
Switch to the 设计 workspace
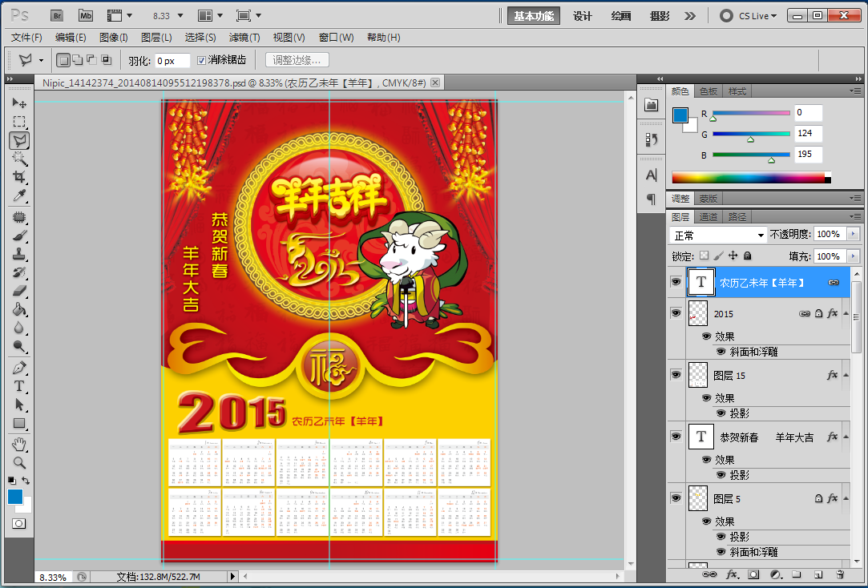tap(583, 16)
